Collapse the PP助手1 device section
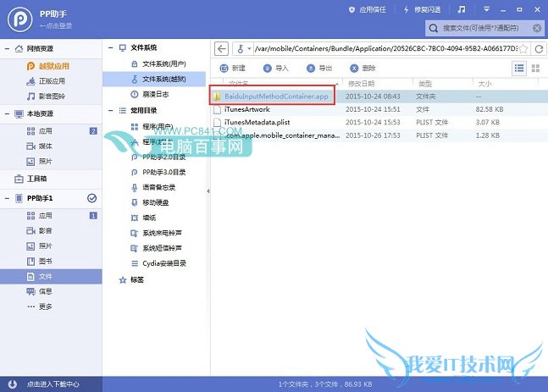This screenshot has width=548, height=392. (7, 198)
